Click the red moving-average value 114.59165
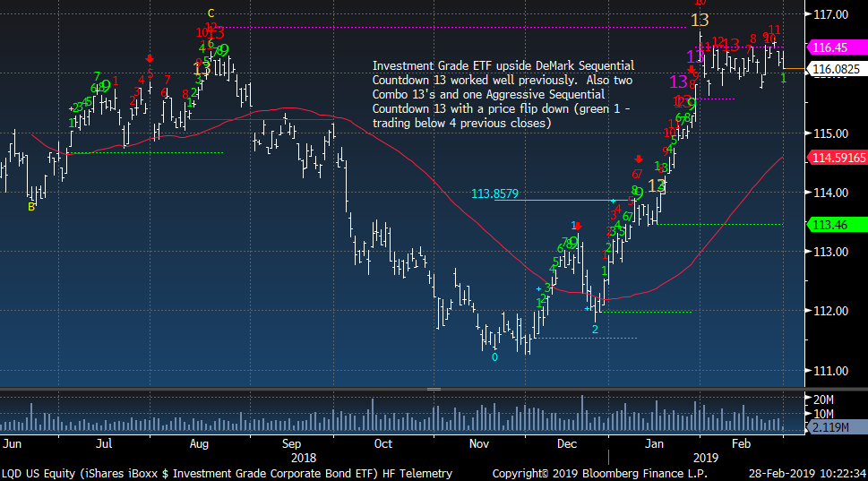 [837, 158]
